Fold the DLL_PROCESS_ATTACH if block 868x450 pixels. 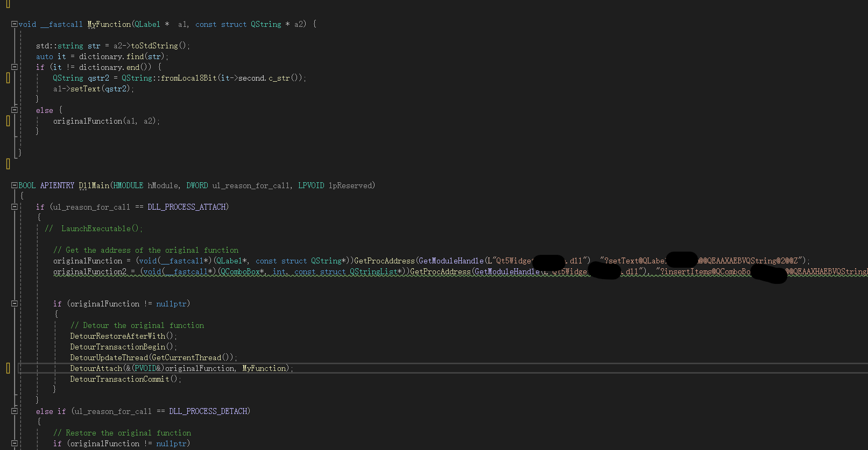click(15, 207)
